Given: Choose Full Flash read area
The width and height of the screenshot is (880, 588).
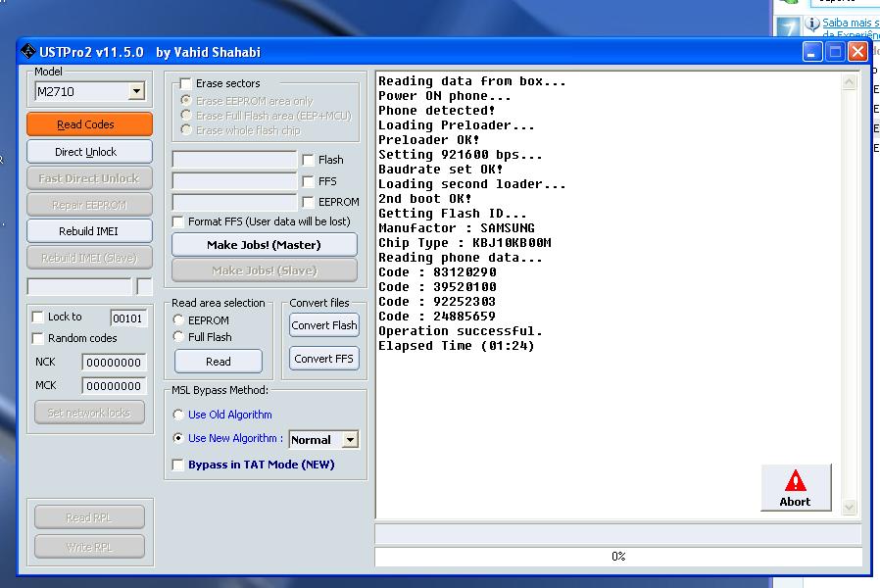Looking at the screenshot, I should (x=178, y=336).
